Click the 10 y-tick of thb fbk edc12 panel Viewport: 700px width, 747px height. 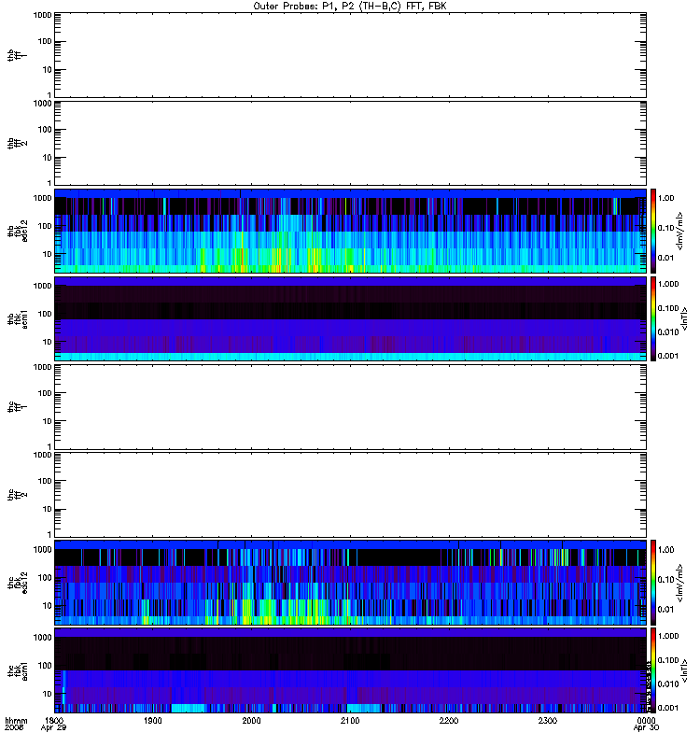coord(48,254)
